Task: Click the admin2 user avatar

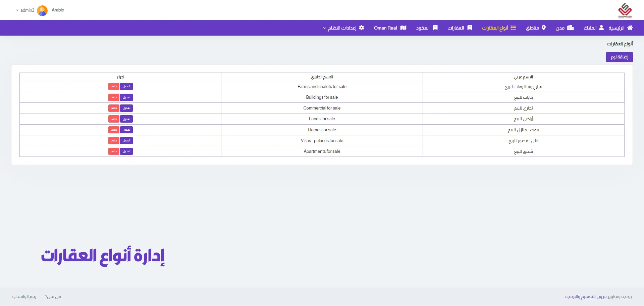Action: click(42, 10)
